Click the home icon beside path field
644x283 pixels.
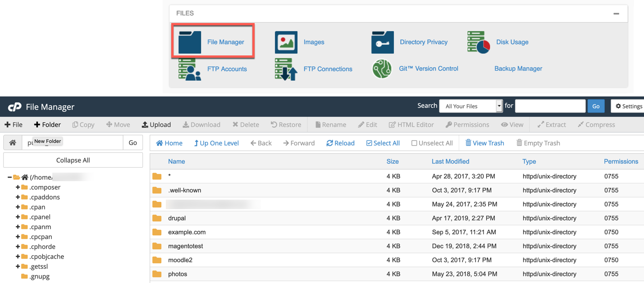(x=13, y=142)
